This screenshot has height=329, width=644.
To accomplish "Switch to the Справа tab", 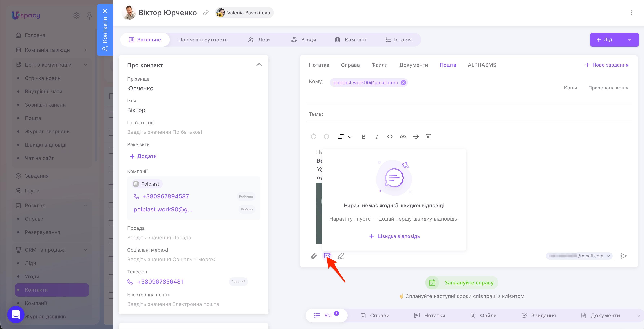I will 350,65.
